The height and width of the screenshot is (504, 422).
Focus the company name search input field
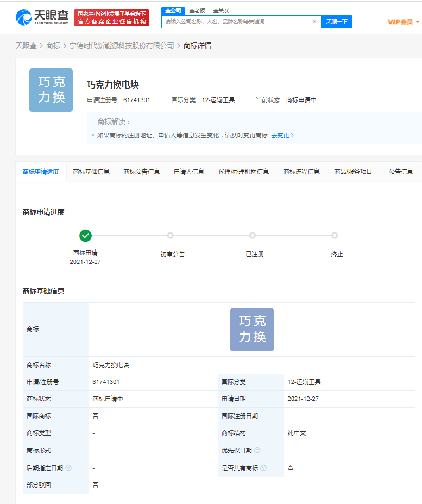point(236,22)
